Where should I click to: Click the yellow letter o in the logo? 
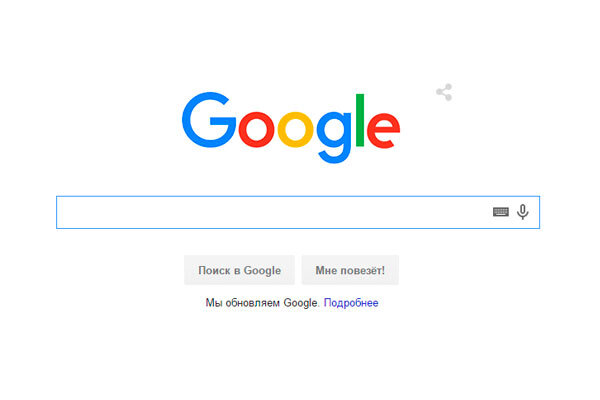tap(295, 130)
